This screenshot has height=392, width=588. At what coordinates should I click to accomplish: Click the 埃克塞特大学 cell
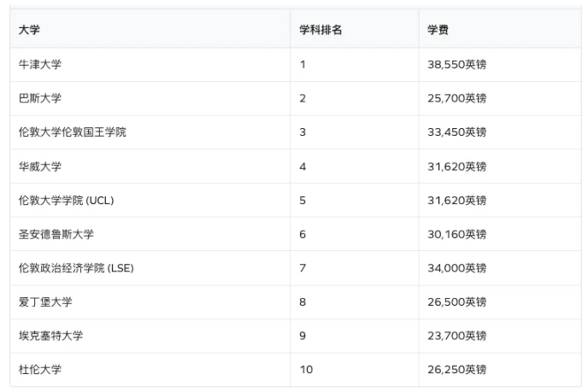click(50, 336)
